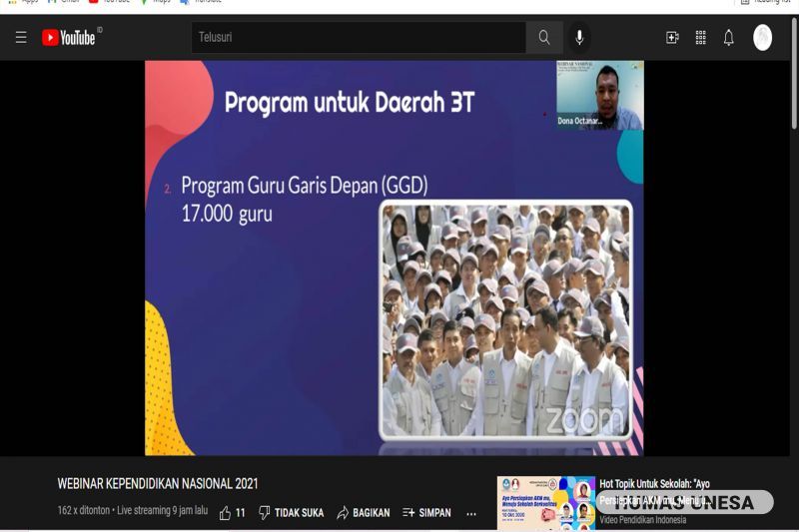
Task: Open the notifications bell
Action: pos(729,37)
